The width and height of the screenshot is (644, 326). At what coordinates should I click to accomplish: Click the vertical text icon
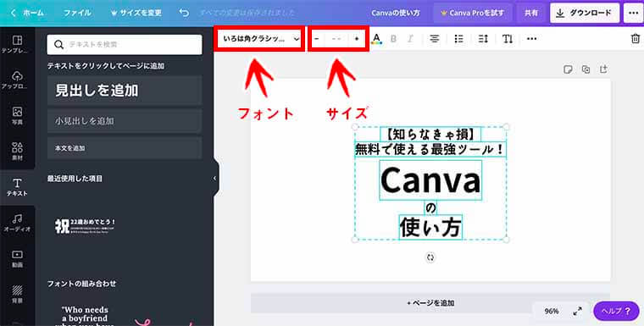(508, 39)
